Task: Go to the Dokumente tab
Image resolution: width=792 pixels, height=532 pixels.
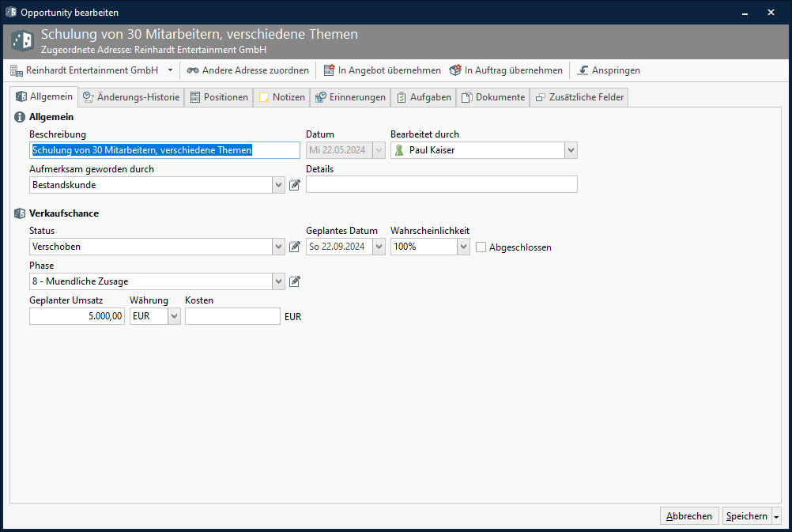Action: tap(492, 97)
